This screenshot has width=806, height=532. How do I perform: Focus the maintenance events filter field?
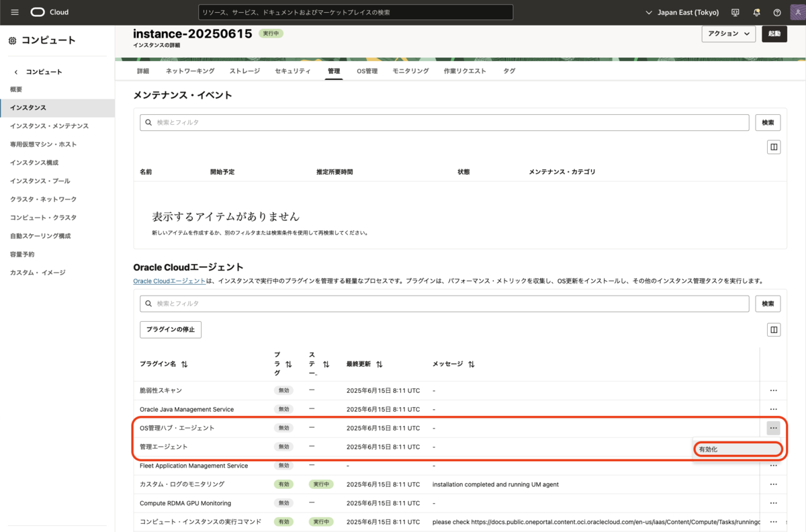tap(445, 122)
